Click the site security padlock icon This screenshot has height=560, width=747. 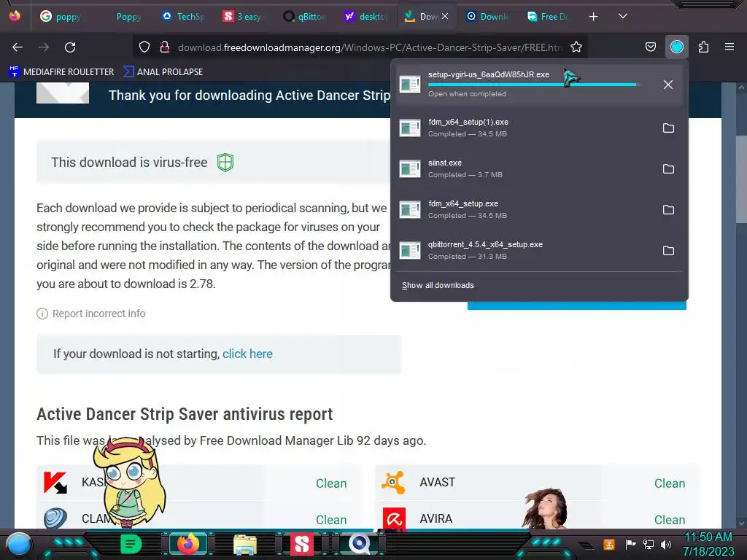point(165,47)
